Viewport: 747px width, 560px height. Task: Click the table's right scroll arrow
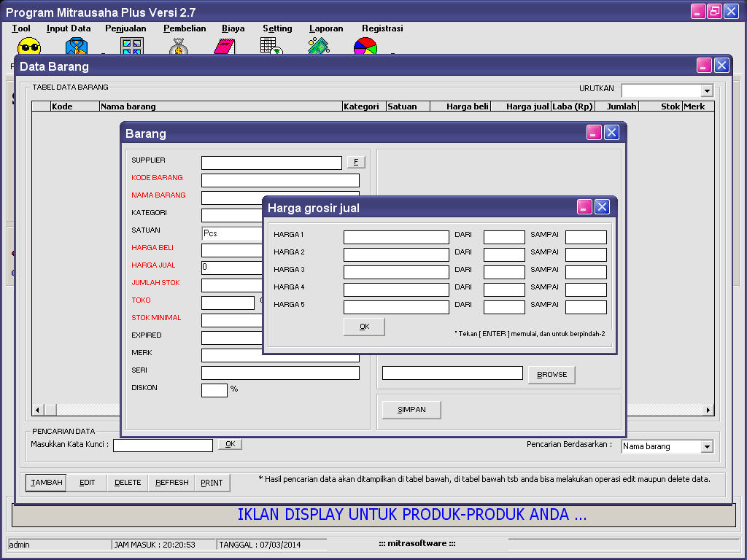708,410
